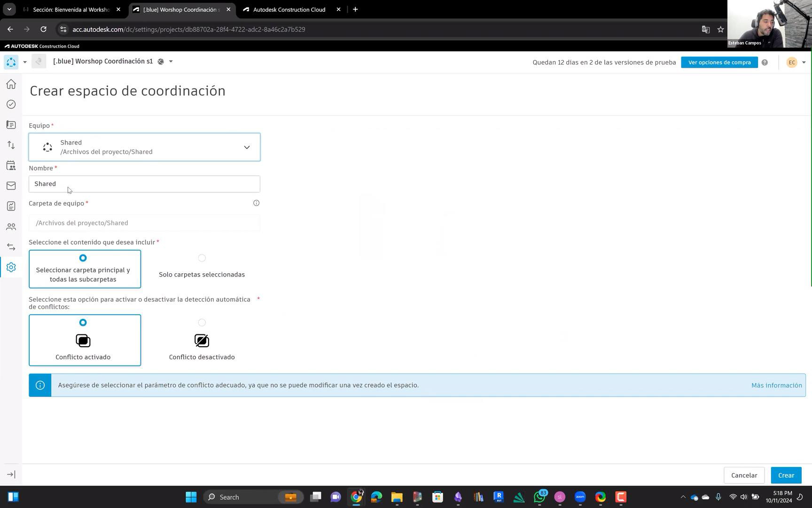This screenshot has width=812, height=508.
Task: Expand the sidebar with bottom arrow icon
Action: [11, 475]
